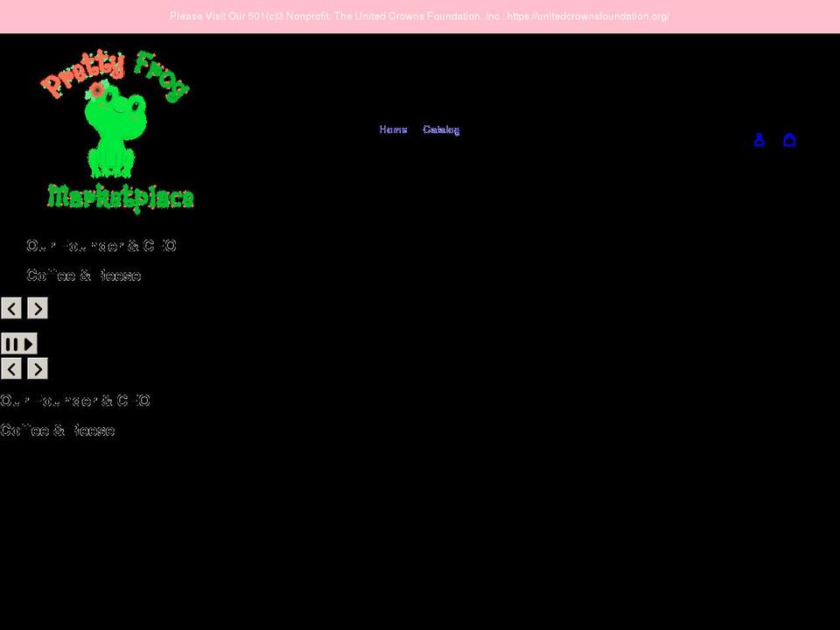Screen dimensions: 840x630
Task: Click the left arrow of the top carousel
Action: click(x=11, y=308)
